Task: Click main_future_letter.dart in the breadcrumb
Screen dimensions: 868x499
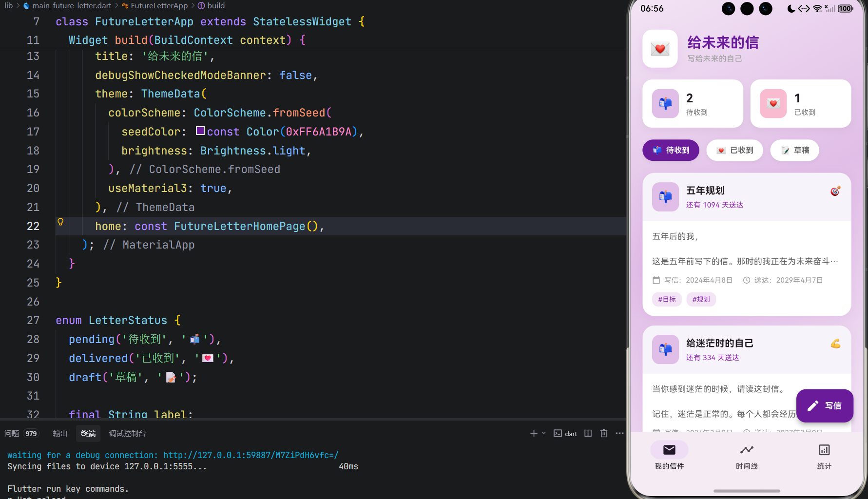Action: click(x=72, y=6)
